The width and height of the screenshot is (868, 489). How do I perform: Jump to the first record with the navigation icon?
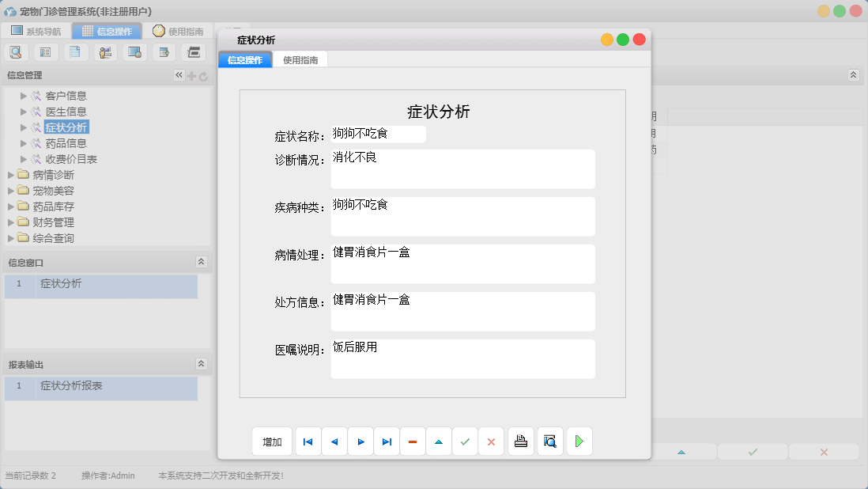click(308, 441)
